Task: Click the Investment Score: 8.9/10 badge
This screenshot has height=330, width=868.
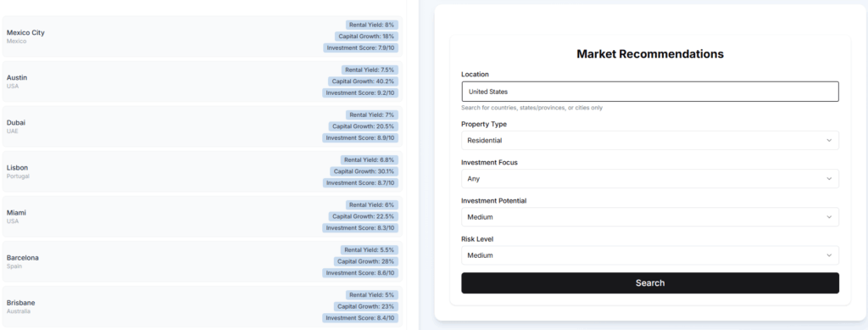Action: (x=360, y=138)
